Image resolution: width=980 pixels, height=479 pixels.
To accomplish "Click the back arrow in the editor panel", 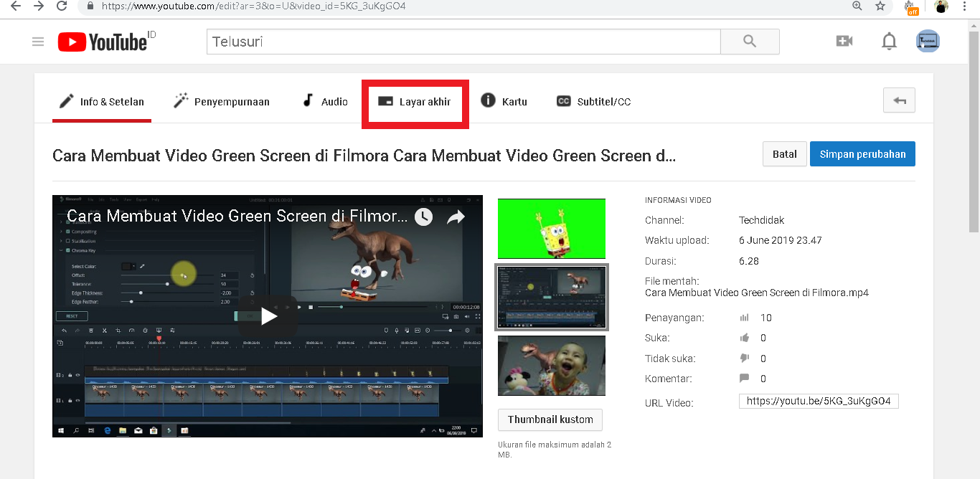I will point(899,100).
